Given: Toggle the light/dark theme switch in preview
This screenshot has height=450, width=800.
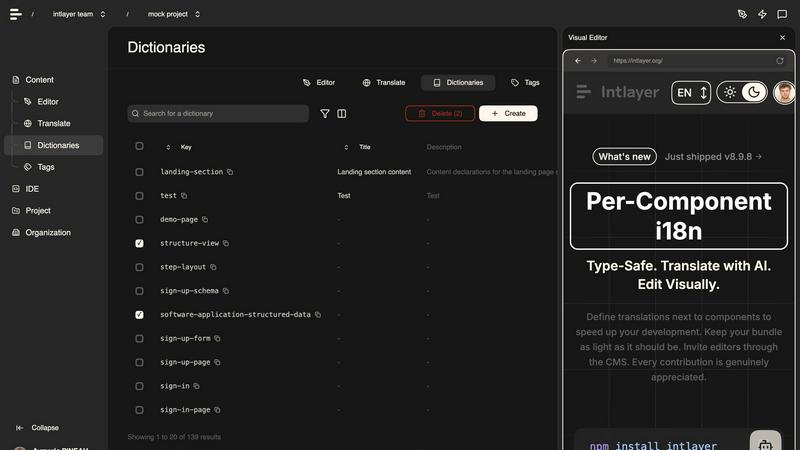Looking at the screenshot, I should tap(742, 92).
